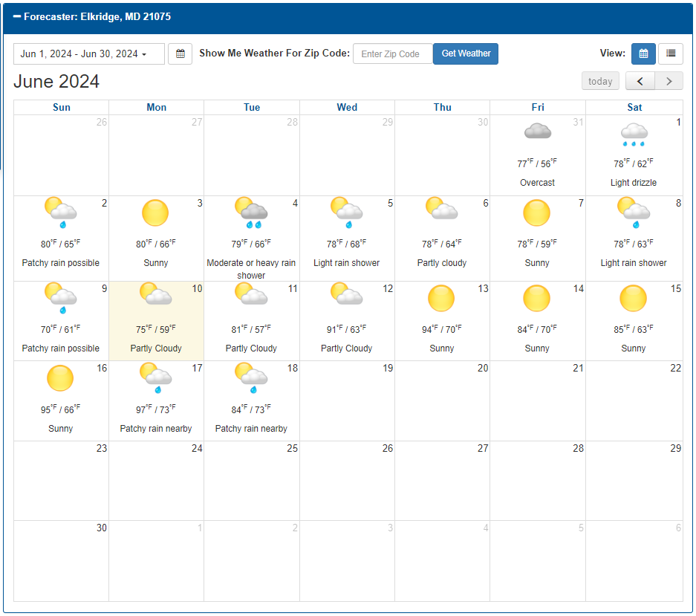
Task: Go to previous month with left chevron
Action: (640, 81)
